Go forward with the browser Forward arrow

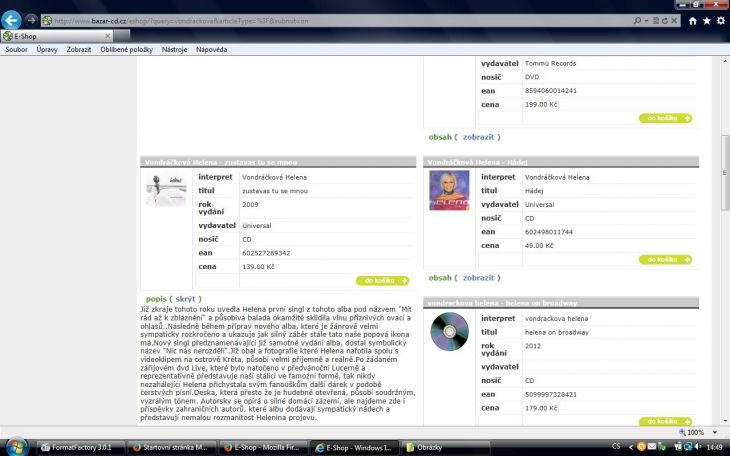coord(31,20)
